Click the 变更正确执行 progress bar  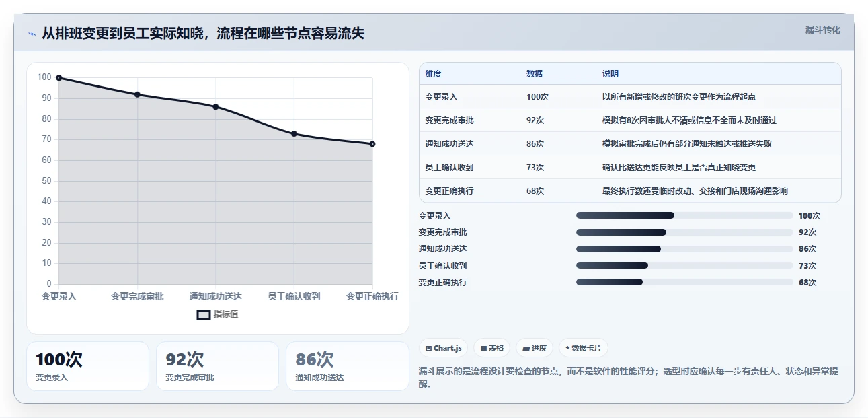click(684, 282)
